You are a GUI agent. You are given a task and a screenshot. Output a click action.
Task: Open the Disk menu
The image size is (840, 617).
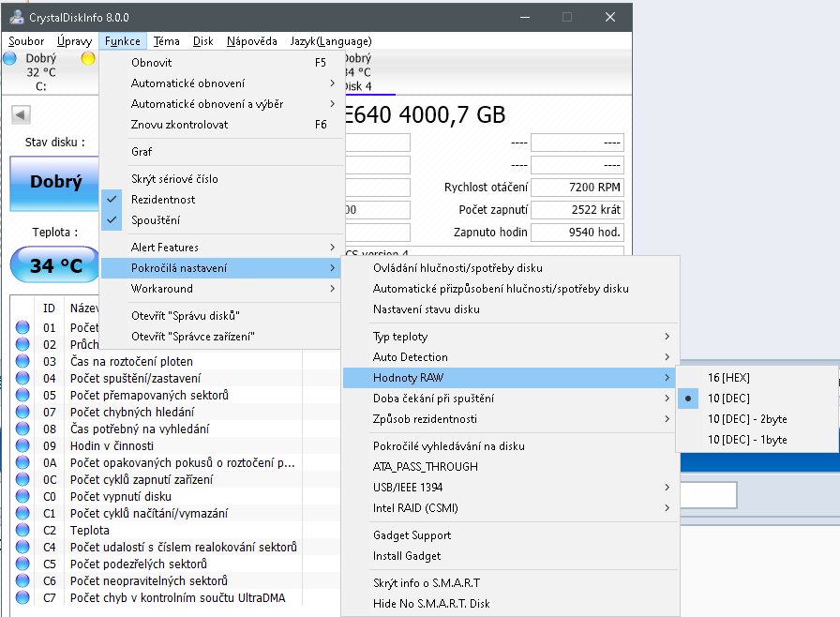203,41
